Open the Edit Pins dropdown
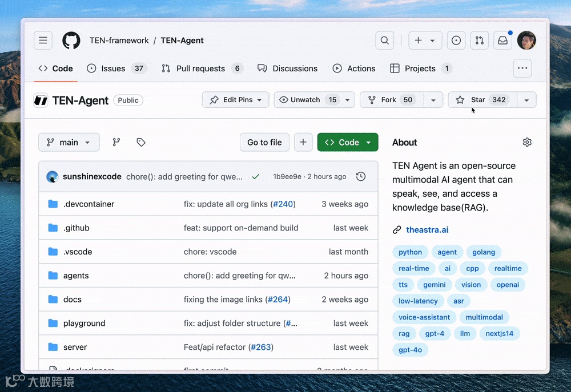 click(235, 100)
